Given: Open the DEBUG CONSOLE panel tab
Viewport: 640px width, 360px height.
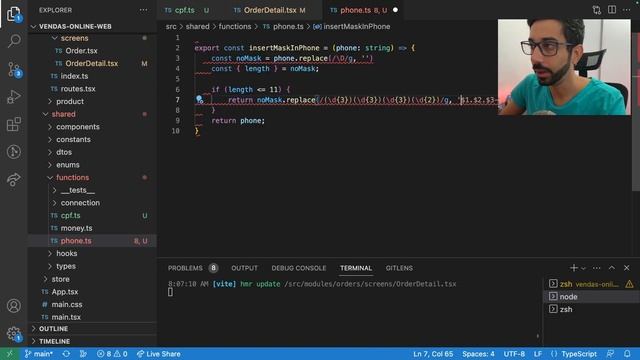Looking at the screenshot, I should pos(299,268).
